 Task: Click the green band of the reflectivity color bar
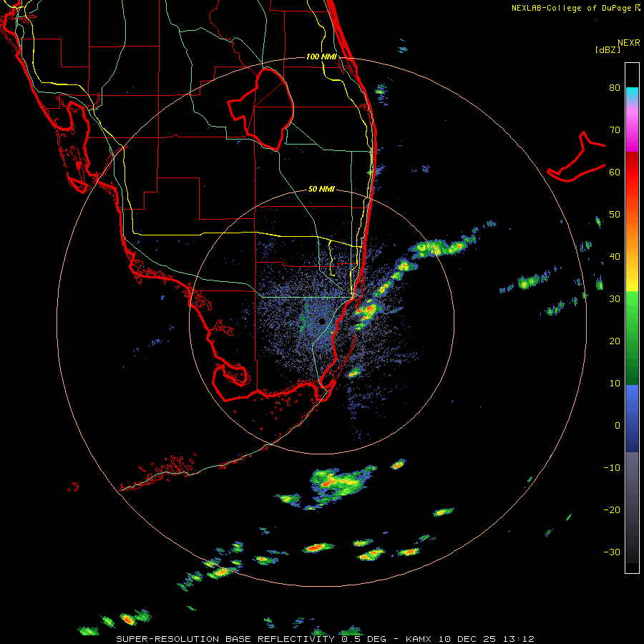(632, 338)
